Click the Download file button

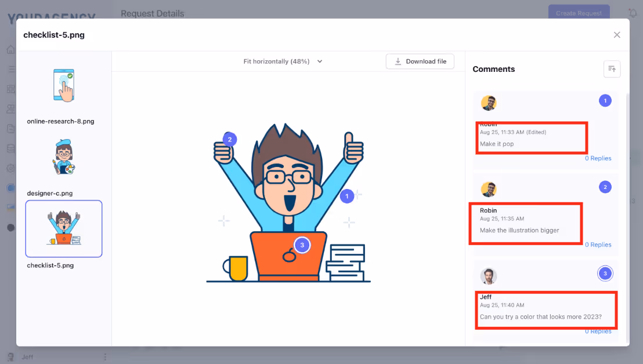[x=420, y=61]
